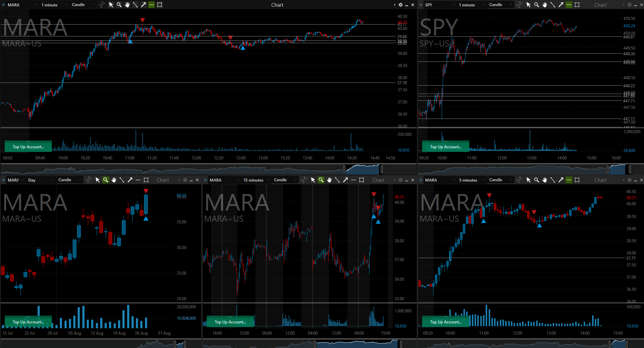Select the pointer tool in SPY chart

click(529, 5)
